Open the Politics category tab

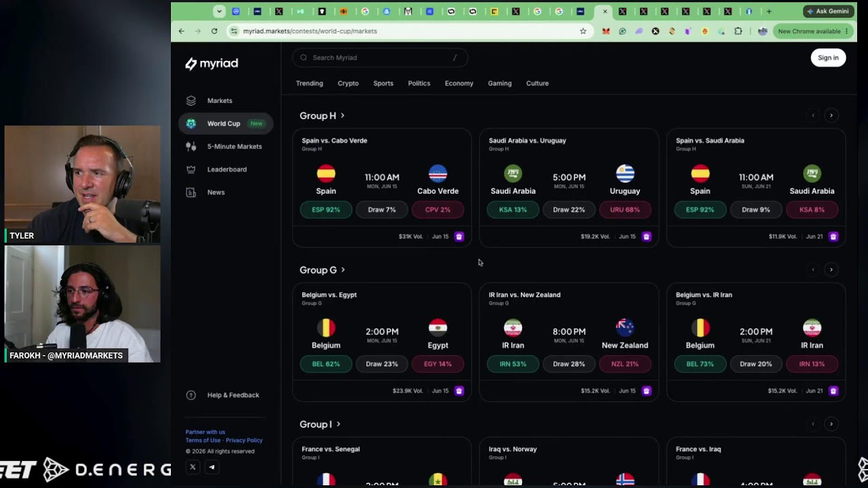419,83
